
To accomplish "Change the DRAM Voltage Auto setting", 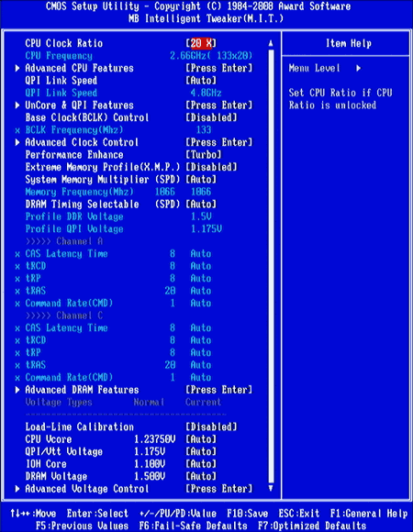I will click(x=201, y=476).
